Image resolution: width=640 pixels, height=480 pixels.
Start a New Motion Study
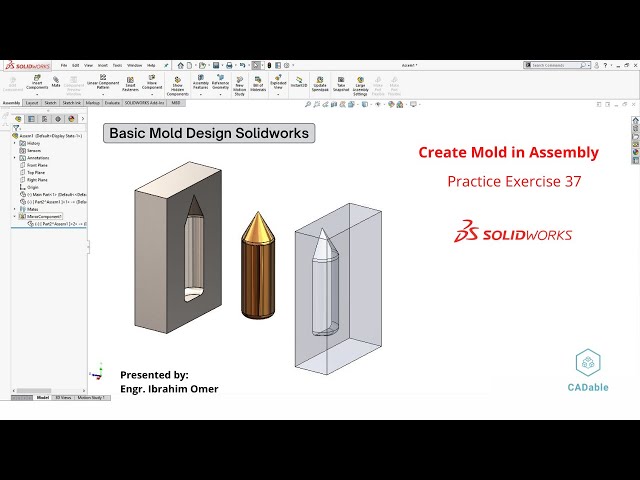pos(240,86)
